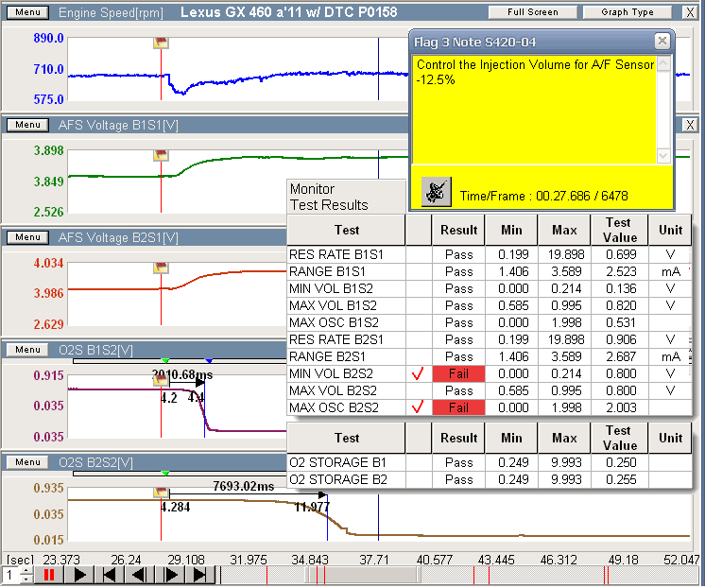
Task: Click the flag marker on Engine Speed graph
Action: click(x=161, y=43)
